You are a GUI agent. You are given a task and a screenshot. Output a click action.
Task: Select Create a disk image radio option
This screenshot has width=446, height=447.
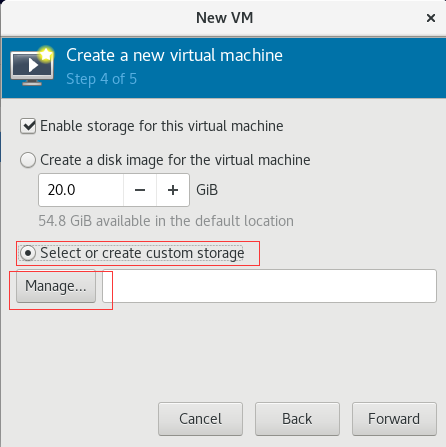[x=28, y=160]
